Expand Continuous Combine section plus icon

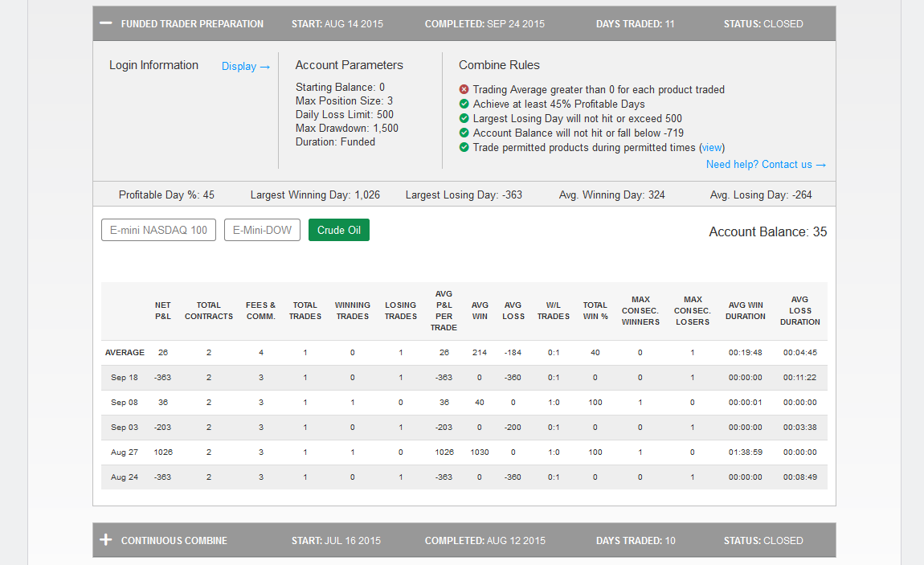(105, 539)
